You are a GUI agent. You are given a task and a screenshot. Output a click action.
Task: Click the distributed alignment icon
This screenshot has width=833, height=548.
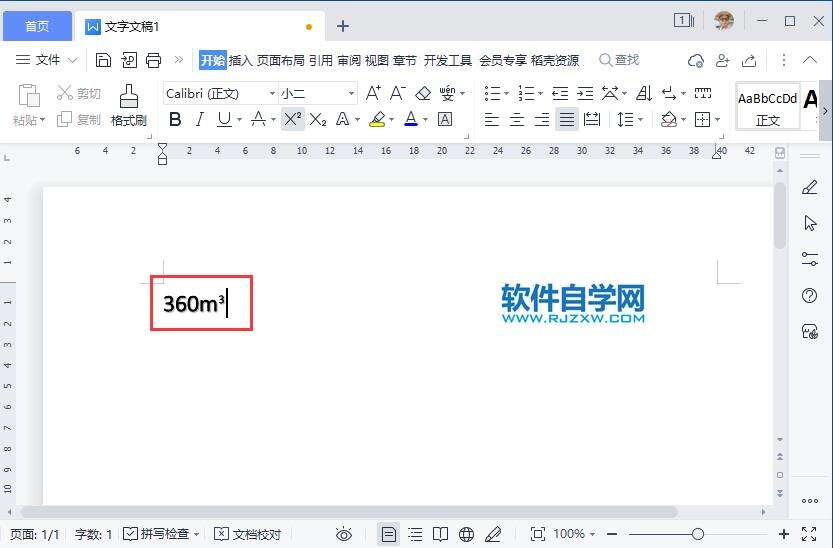[x=591, y=119]
